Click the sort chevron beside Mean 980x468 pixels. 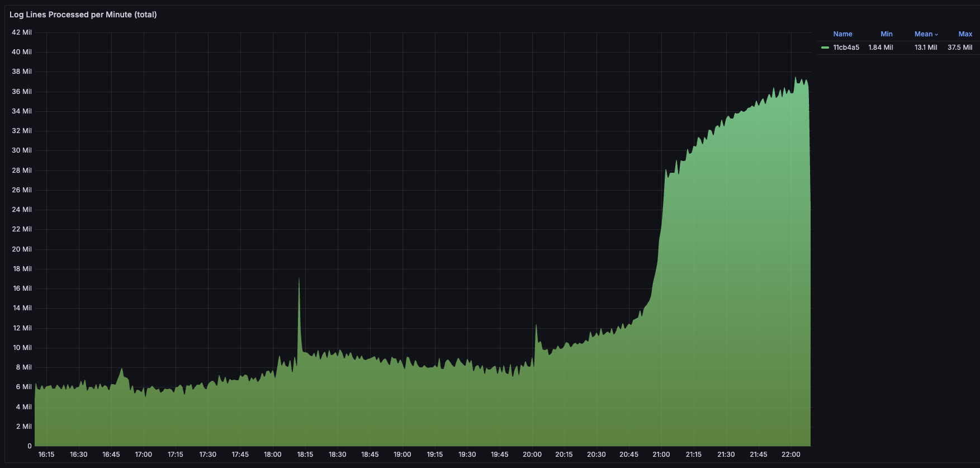(x=936, y=35)
